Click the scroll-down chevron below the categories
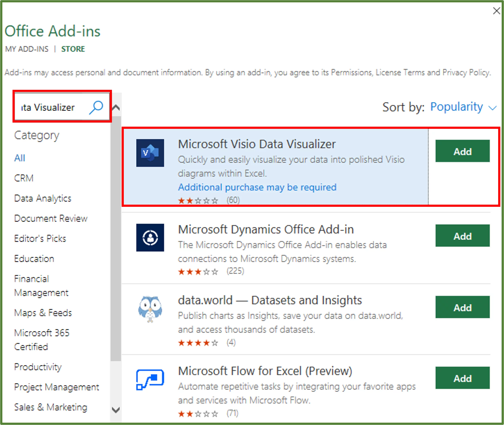The image size is (504, 425). pos(116,409)
